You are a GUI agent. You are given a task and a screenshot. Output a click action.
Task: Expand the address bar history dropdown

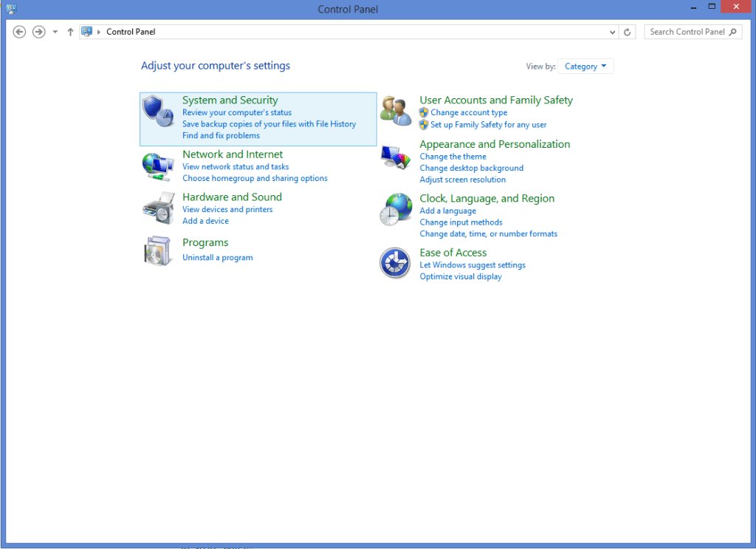click(612, 33)
